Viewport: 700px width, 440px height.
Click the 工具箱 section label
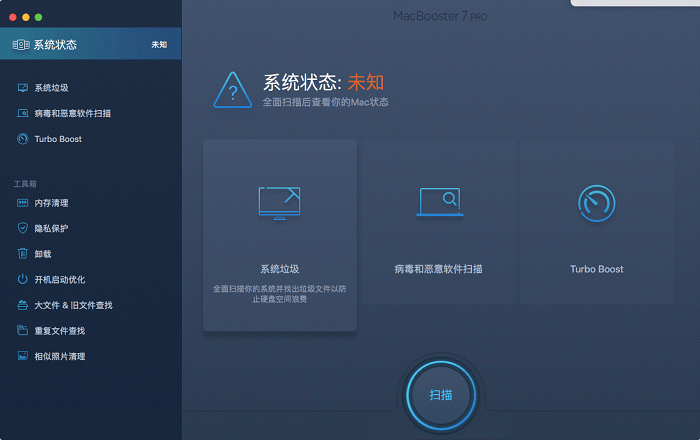coord(25,184)
